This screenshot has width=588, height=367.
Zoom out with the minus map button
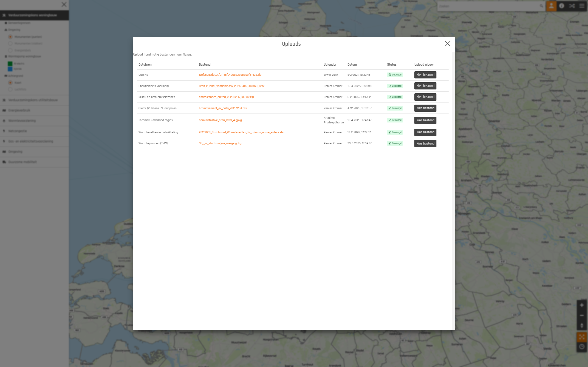582,315
